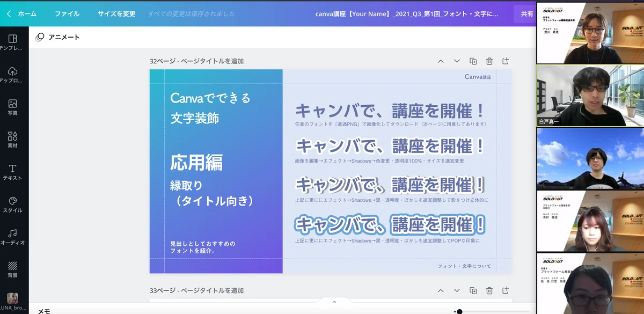The image size is (644, 314).
Task: Duplicate page 32 with copy icon
Action: tap(473, 61)
